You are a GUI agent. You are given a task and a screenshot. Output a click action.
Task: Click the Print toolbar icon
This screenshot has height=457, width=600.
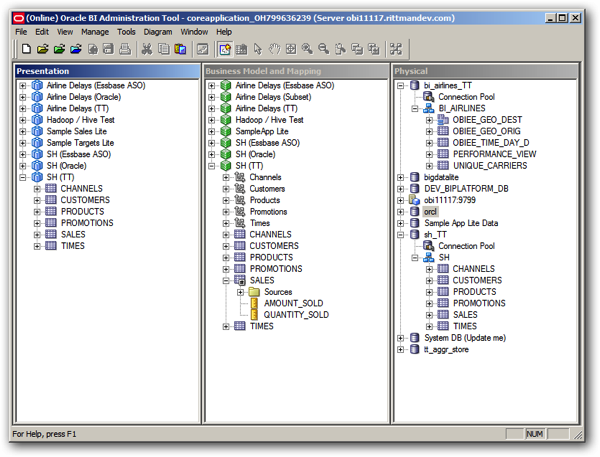tap(125, 49)
